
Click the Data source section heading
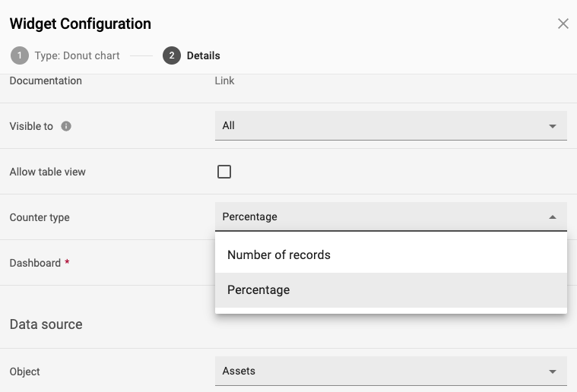click(46, 324)
